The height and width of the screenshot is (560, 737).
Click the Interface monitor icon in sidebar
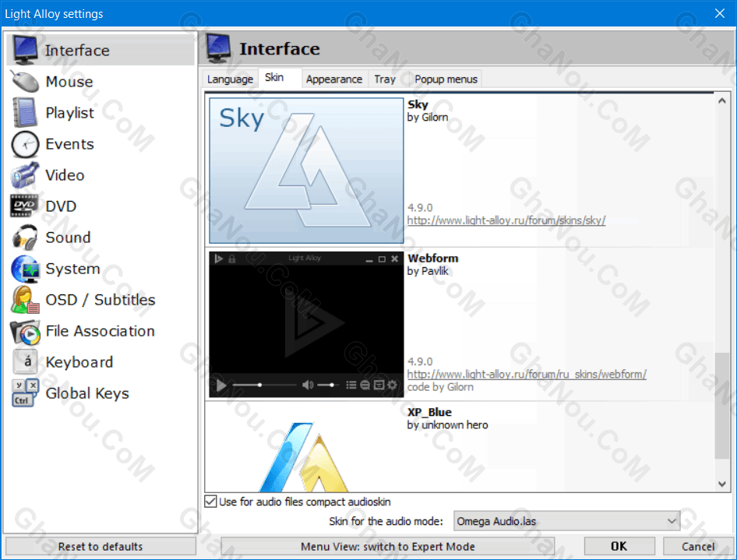click(26, 50)
